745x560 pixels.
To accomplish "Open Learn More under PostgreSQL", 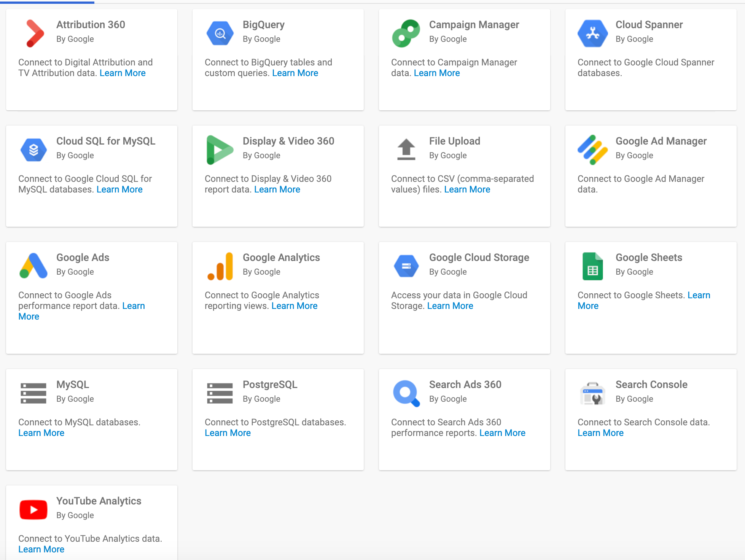I will [x=228, y=433].
